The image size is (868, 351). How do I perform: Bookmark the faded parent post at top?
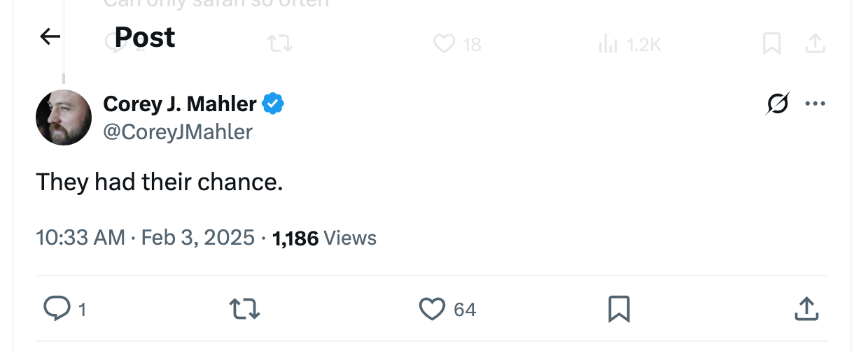click(771, 44)
